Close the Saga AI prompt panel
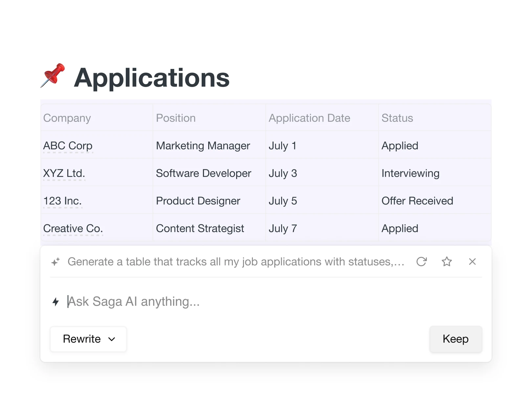The width and height of the screenshot is (532, 414). tap(472, 262)
